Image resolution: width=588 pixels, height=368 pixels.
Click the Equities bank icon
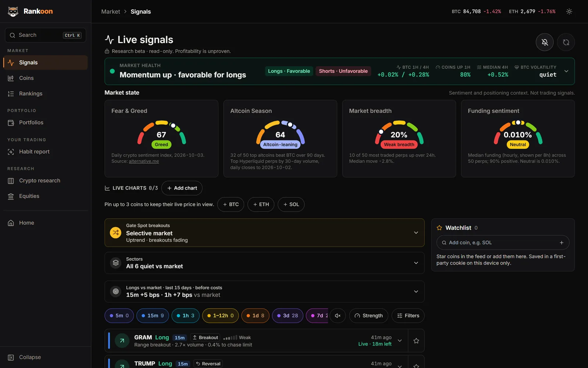coord(11,196)
